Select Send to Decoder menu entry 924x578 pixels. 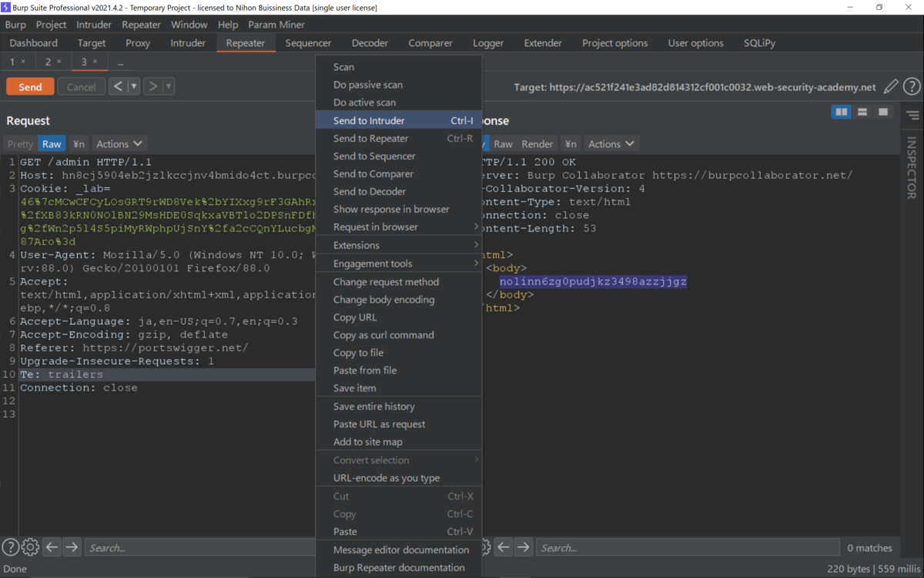[x=399, y=191]
